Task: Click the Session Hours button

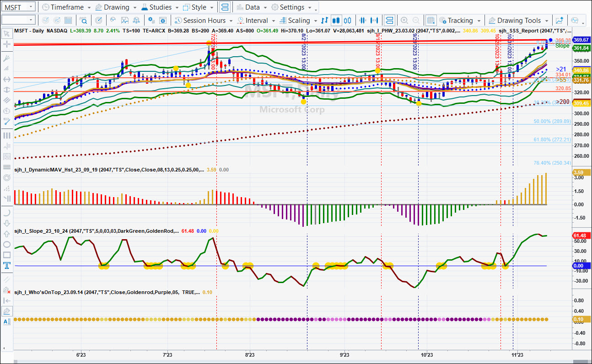Action: click(x=200, y=21)
